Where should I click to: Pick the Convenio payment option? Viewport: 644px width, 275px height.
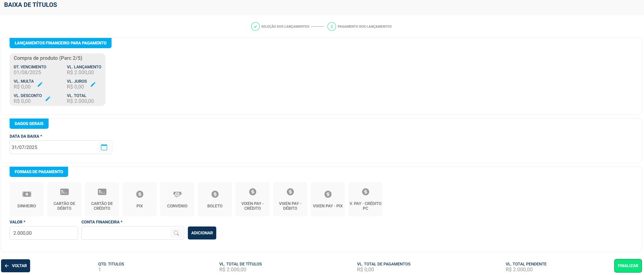coord(177,199)
